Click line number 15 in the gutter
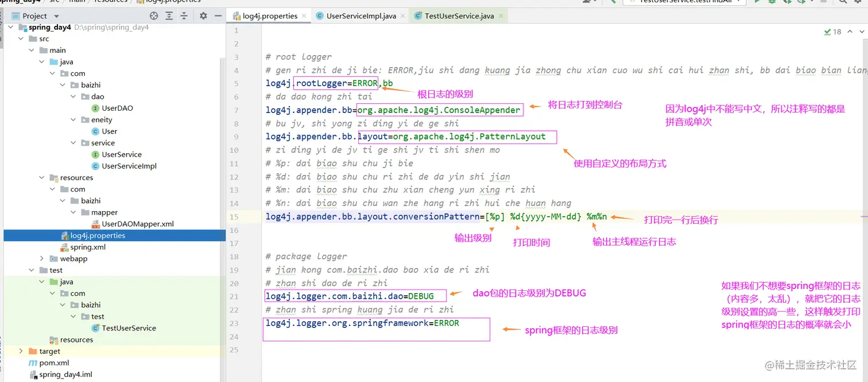Viewport: 868px width, 382px height. 234,217
